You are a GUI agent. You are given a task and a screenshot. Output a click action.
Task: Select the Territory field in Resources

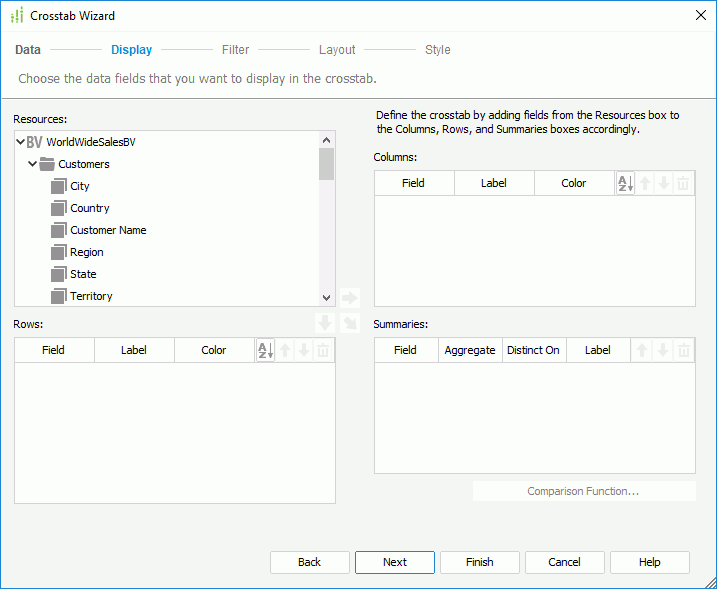point(91,296)
